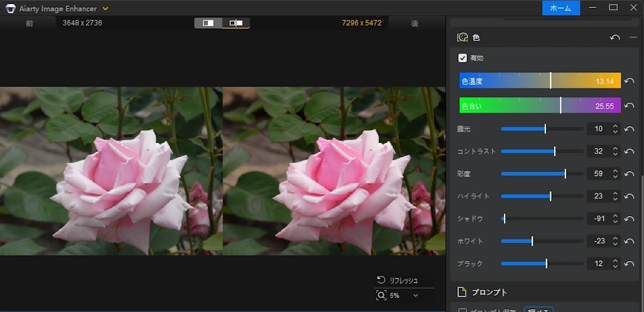Click the ブラック value field showing 12
Screen dimensions: 644x312
click(598, 264)
